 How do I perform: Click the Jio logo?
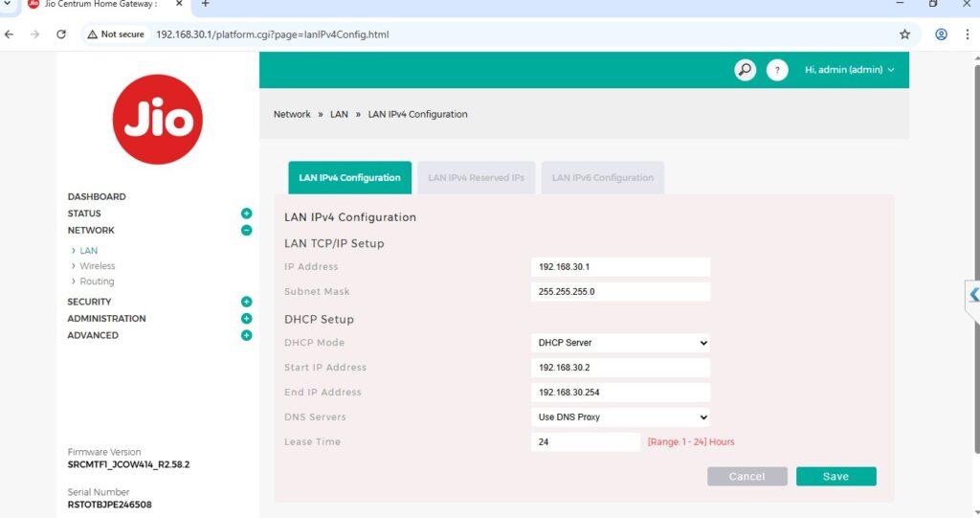tap(158, 120)
